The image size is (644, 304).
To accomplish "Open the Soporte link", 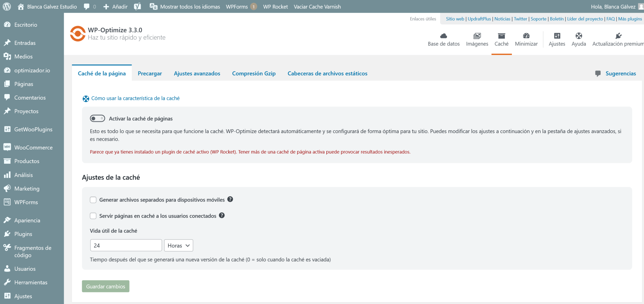I will tap(538, 19).
